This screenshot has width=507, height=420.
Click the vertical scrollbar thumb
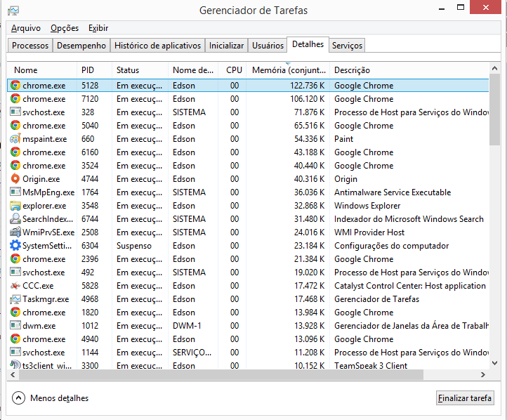(x=494, y=110)
